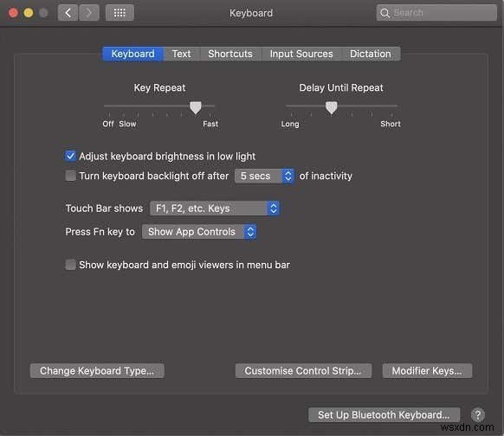Screen dimensions: 504x436
Task: Click into the Search field
Action: pyautogui.click(x=436, y=13)
